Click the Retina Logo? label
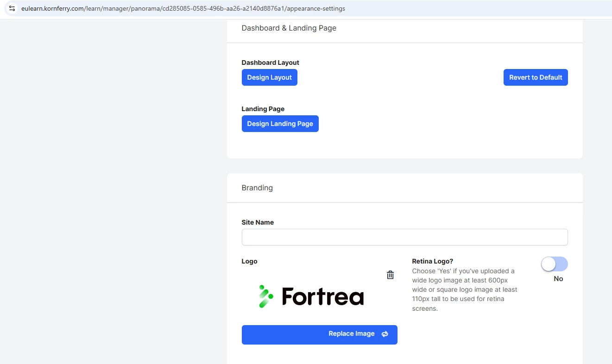Image resolution: width=612 pixels, height=364 pixels. click(x=432, y=261)
